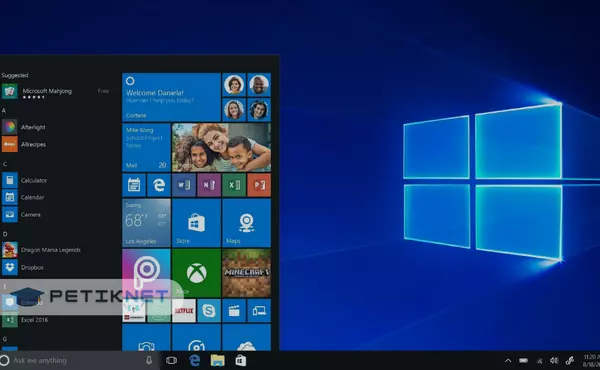Image resolution: width=600 pixels, height=370 pixels.
Task: Open the Excel tile
Action: click(234, 185)
